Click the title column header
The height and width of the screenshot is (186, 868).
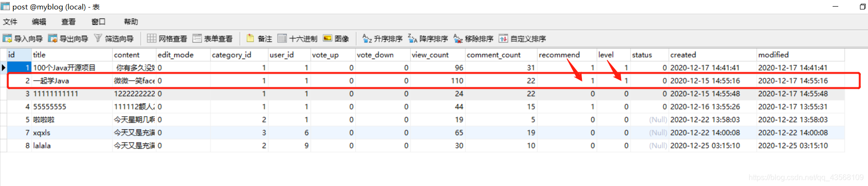[72, 55]
